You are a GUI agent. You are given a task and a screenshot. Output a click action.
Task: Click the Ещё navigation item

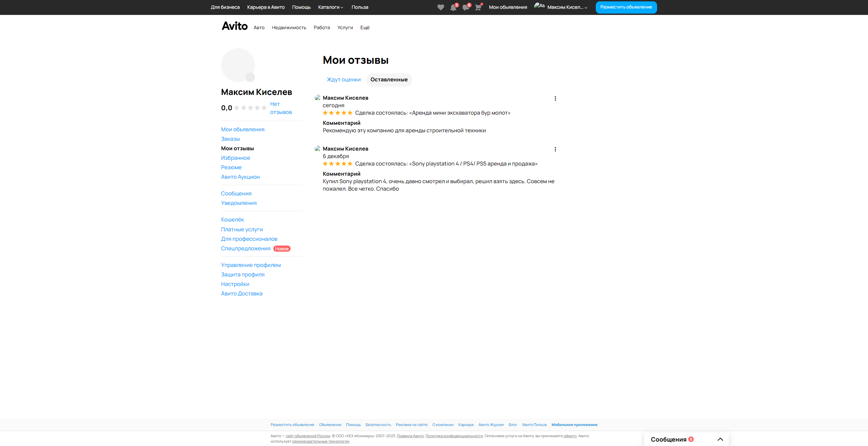(365, 27)
